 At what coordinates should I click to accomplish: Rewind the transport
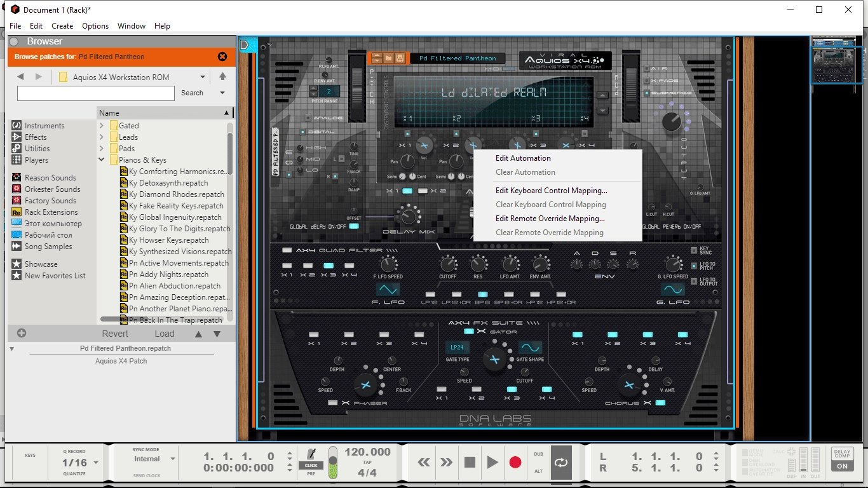(424, 462)
